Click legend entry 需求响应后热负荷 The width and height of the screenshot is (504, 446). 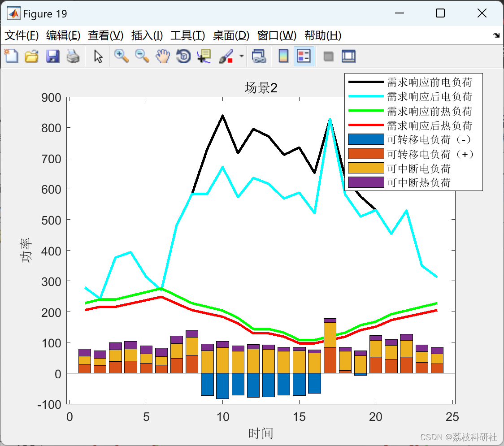tap(429, 126)
